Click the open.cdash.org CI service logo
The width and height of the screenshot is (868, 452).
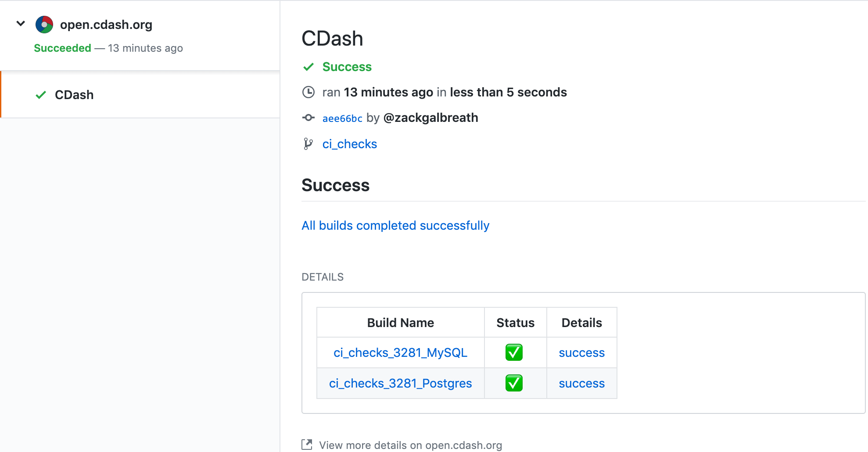coord(44,24)
